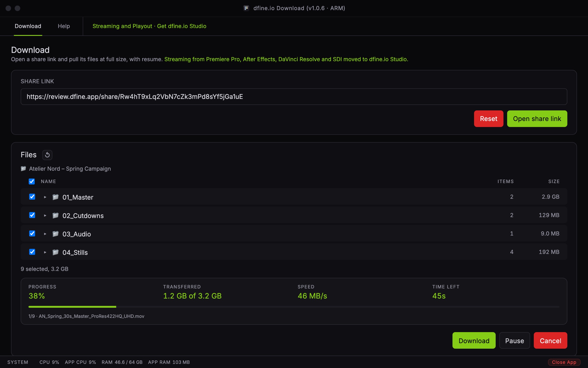
Task: Click the ITEMS column header
Action: coord(505,181)
